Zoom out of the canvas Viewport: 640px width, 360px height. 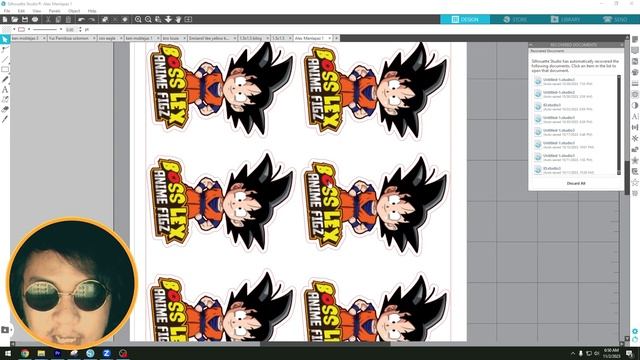(x=148, y=19)
